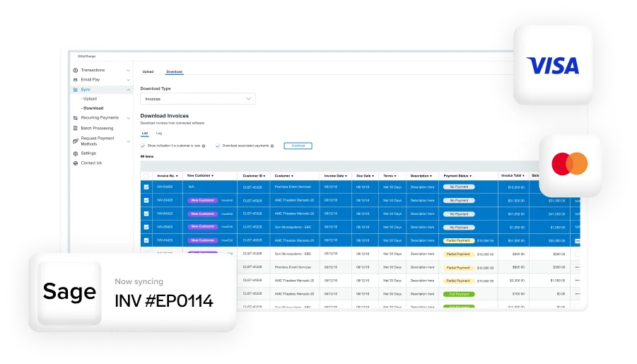Click the 'Now syncing' text
The width and height of the screenshot is (637, 364).
(139, 281)
